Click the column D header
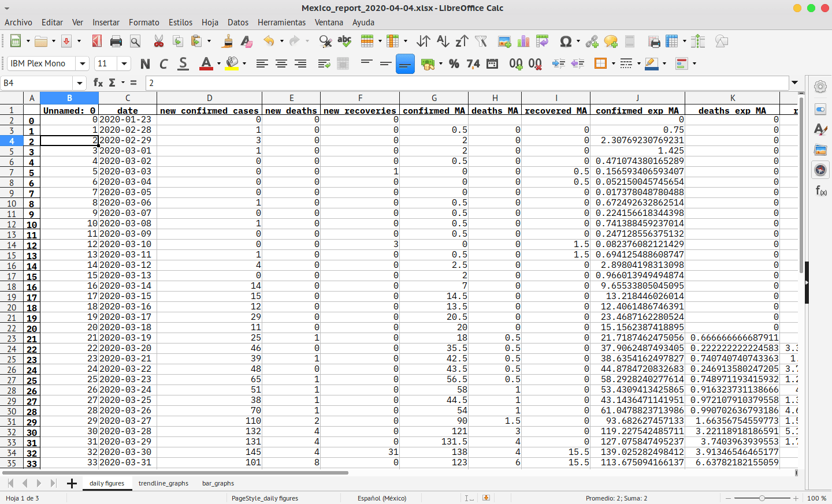 click(x=209, y=98)
